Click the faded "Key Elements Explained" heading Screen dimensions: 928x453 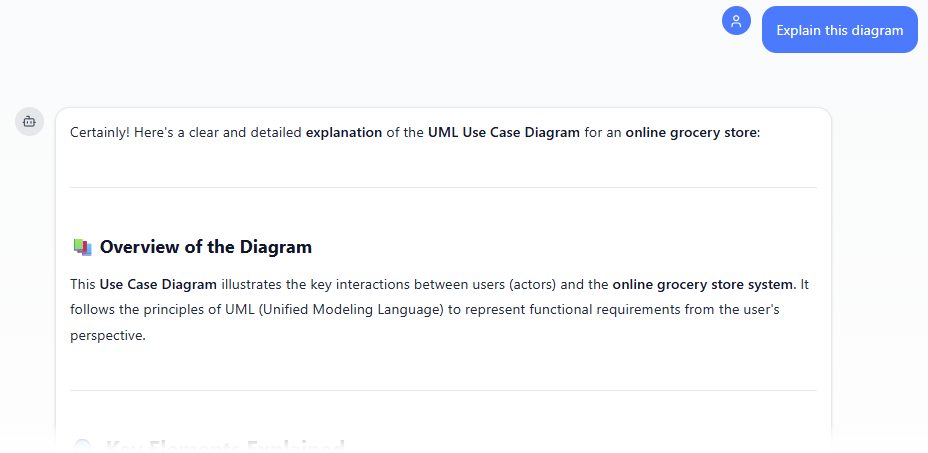pyautogui.click(x=224, y=446)
